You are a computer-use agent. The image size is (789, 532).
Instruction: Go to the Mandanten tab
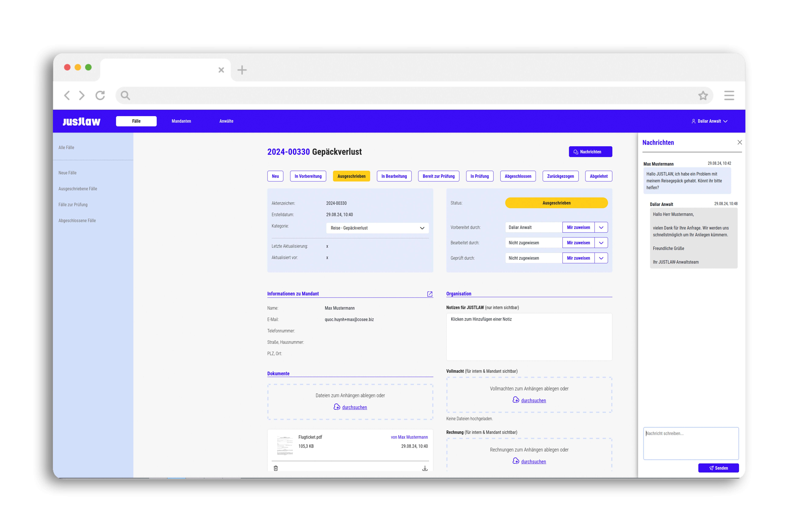pyautogui.click(x=181, y=121)
